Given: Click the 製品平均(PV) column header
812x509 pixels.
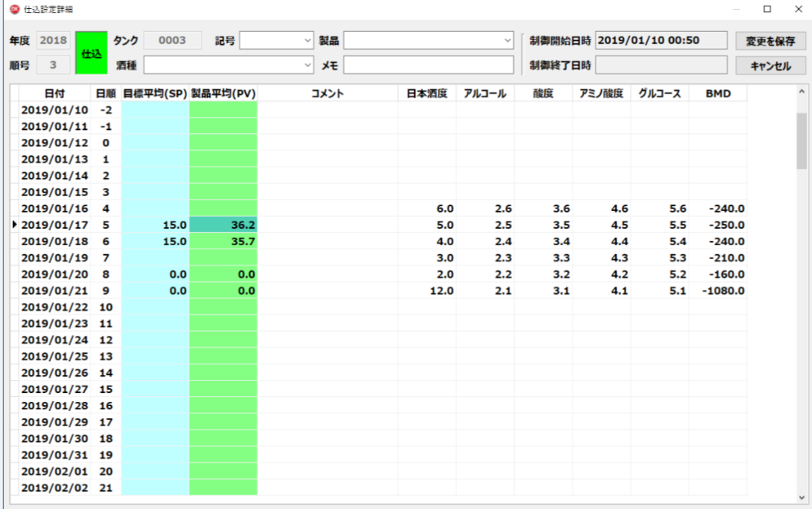Looking at the screenshot, I should (223, 93).
